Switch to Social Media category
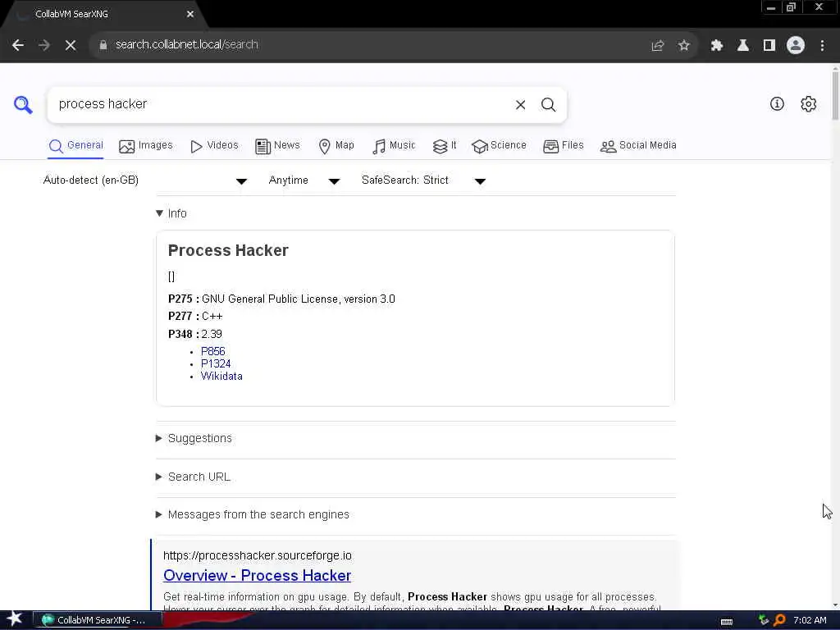This screenshot has height=630, width=840. point(638,146)
